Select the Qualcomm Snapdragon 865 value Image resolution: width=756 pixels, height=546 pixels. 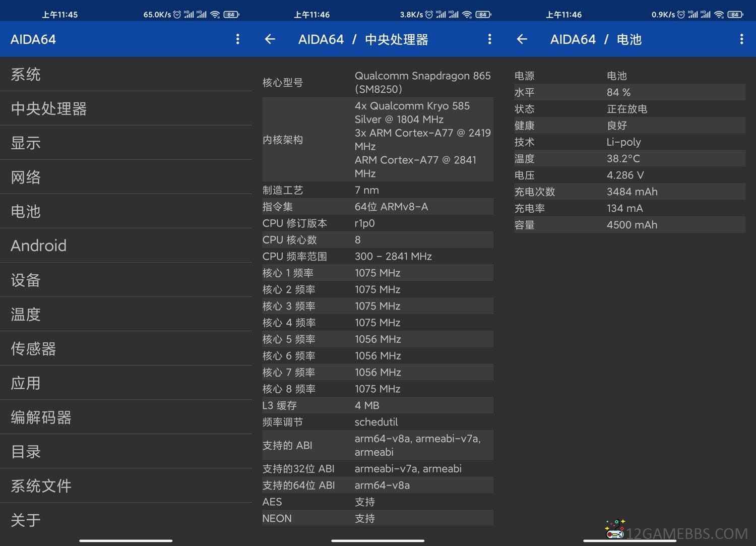coord(422,82)
